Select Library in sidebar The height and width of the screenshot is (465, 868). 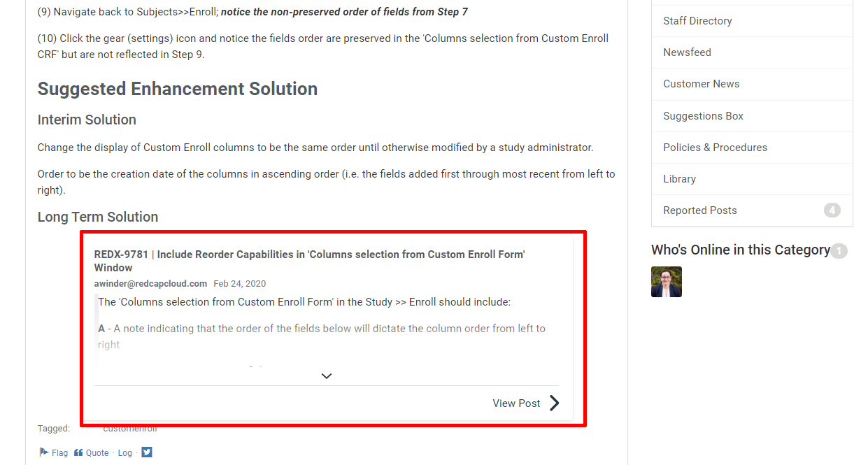click(x=679, y=179)
